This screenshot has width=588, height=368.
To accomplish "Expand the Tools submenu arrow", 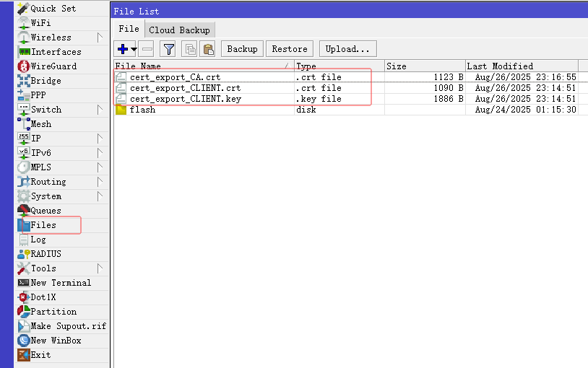I will (100, 268).
